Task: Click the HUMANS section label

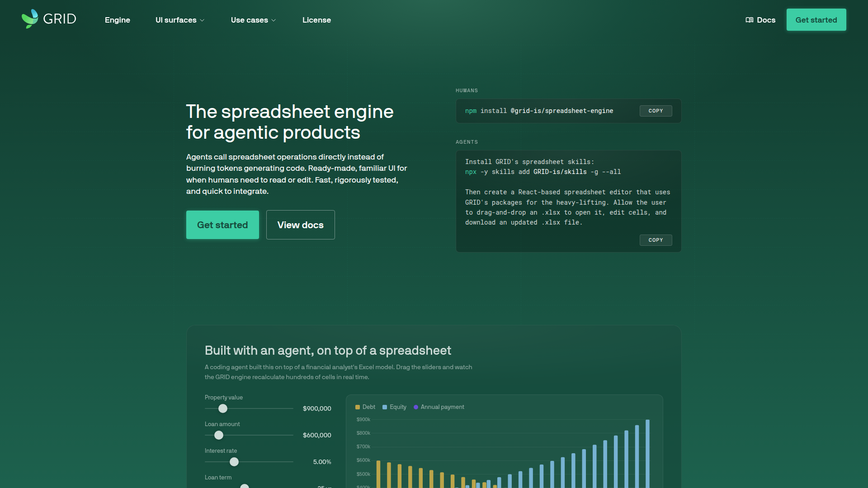Action: (x=467, y=90)
